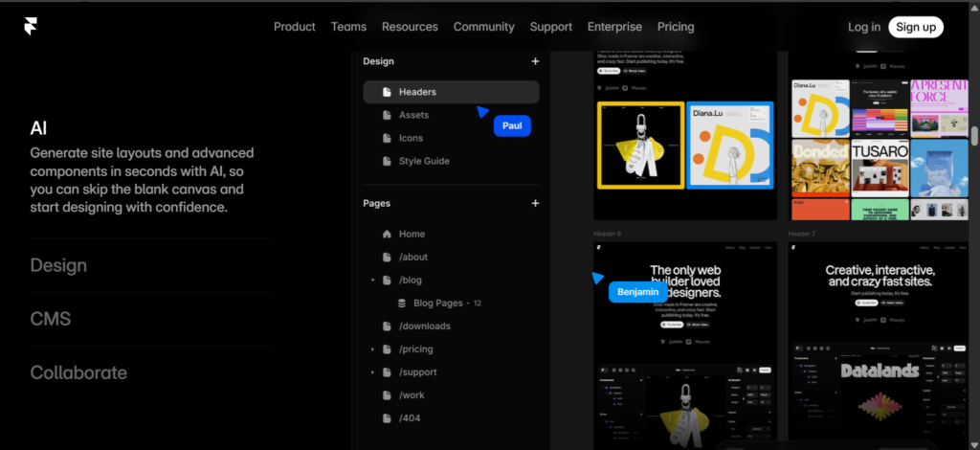Select the yellow-bordered keychain artwork thumbnail
Image resolution: width=980 pixels, height=450 pixels.
pos(640,145)
